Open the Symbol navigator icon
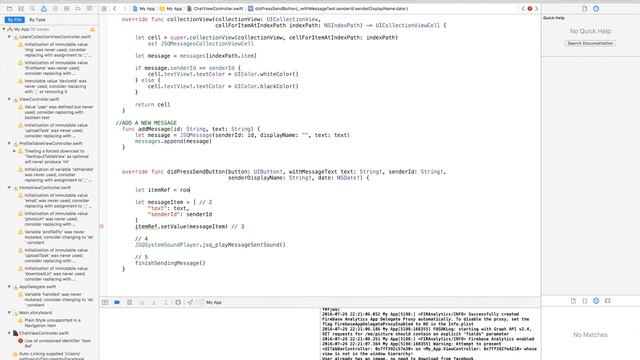Image resolution: width=640 pixels, height=360 pixels. click(x=21, y=9)
